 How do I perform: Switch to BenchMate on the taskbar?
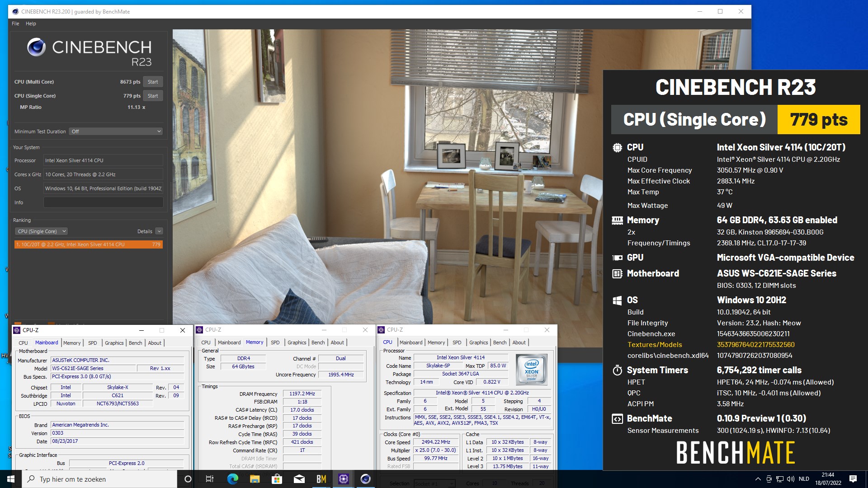(x=321, y=479)
